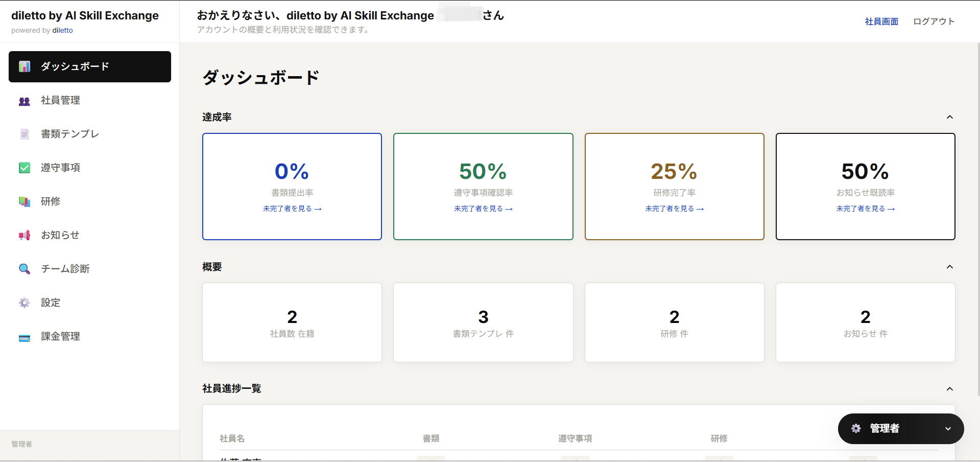Click the 社員名 column header
Image resolution: width=980 pixels, height=462 pixels.
(232, 438)
